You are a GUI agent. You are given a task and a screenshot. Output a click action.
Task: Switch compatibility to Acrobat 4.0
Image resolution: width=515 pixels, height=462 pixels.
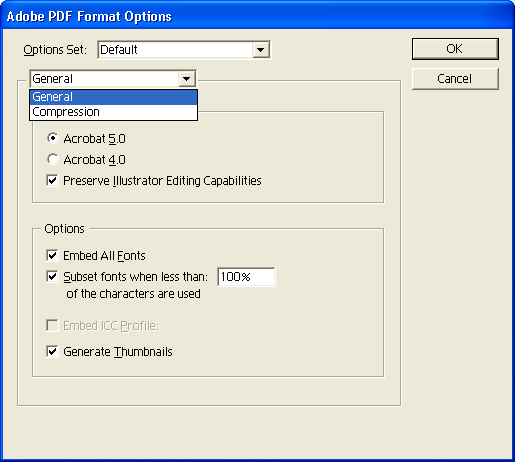(53, 159)
